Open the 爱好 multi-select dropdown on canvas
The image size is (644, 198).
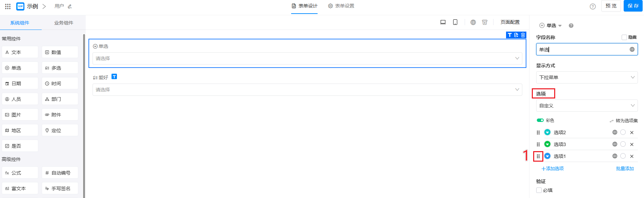(x=307, y=90)
